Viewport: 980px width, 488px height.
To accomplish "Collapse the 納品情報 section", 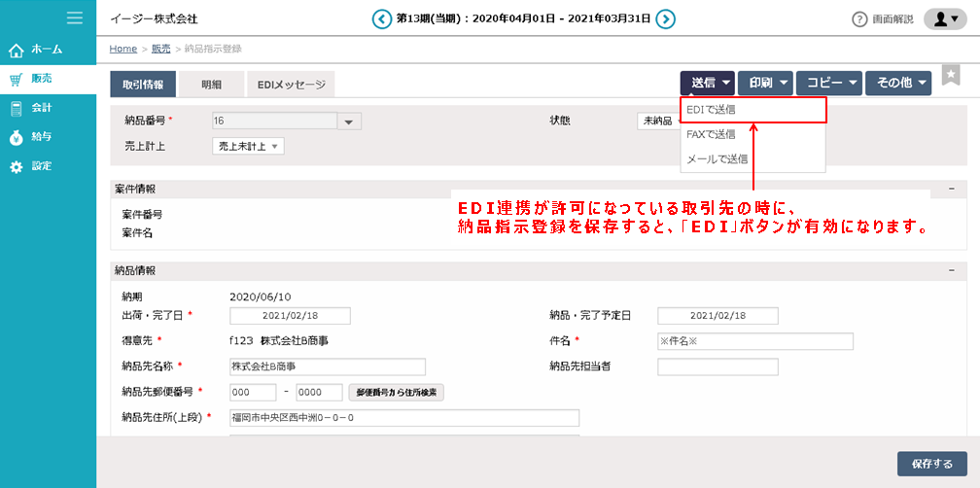I will [952, 270].
